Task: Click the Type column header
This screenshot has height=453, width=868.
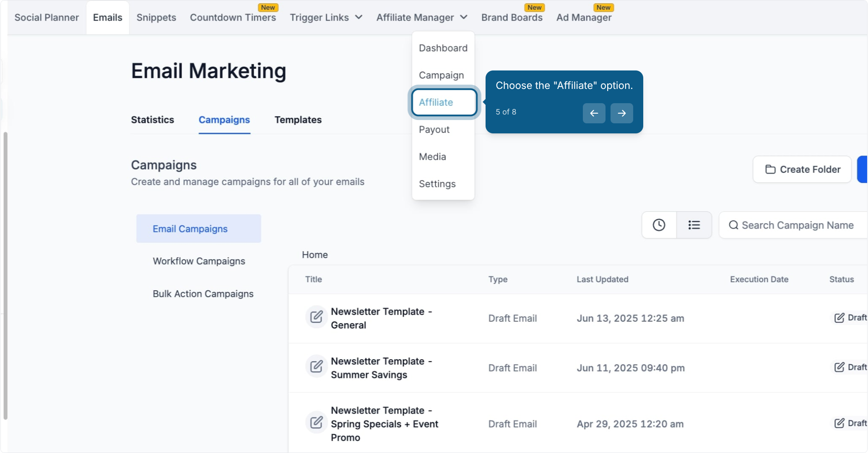Action: click(x=498, y=279)
